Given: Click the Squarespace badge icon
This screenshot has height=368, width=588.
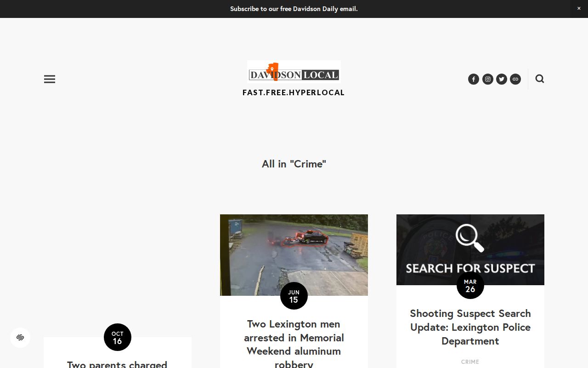Looking at the screenshot, I should click(x=20, y=337).
